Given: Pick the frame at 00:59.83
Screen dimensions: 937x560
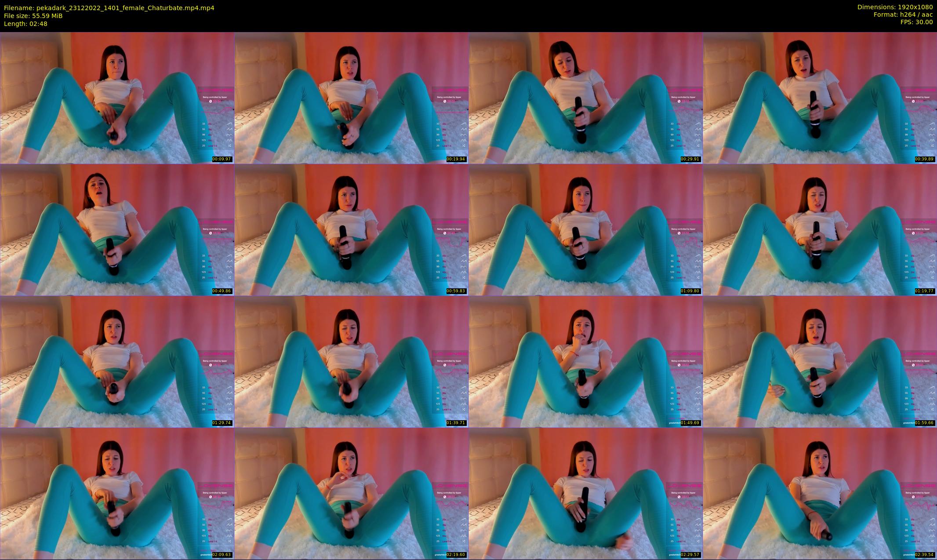Looking at the screenshot, I should (x=351, y=229).
